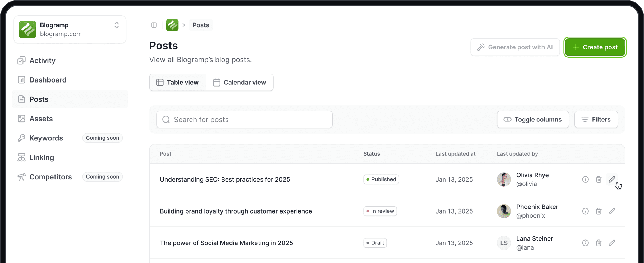Open post Understanding SEO: Best practices for 2025

pyautogui.click(x=225, y=179)
